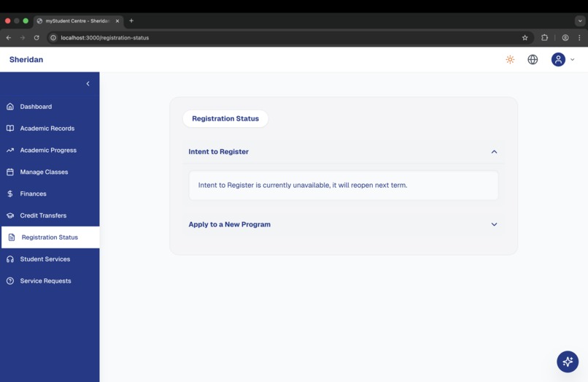Navigate to Credit Transfers
588x382 pixels.
pyautogui.click(x=50, y=215)
